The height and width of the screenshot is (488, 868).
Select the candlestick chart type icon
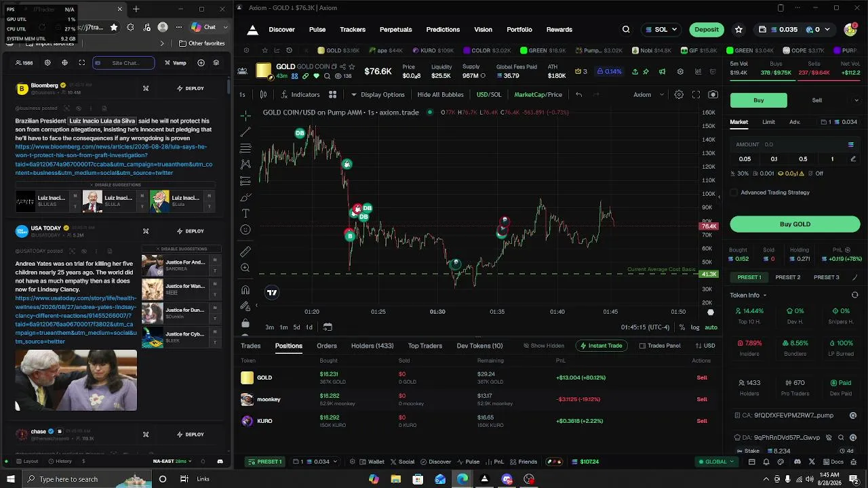click(263, 95)
